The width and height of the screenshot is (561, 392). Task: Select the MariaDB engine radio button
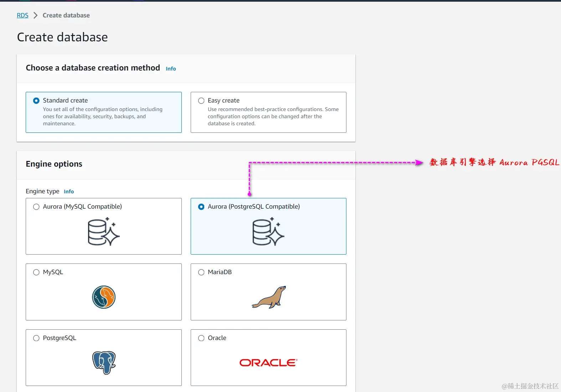pyautogui.click(x=201, y=272)
